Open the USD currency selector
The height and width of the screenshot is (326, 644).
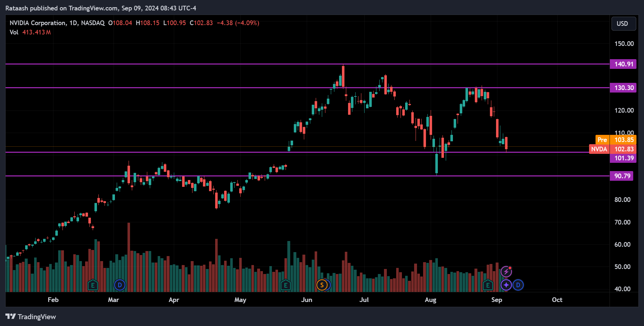624,24
